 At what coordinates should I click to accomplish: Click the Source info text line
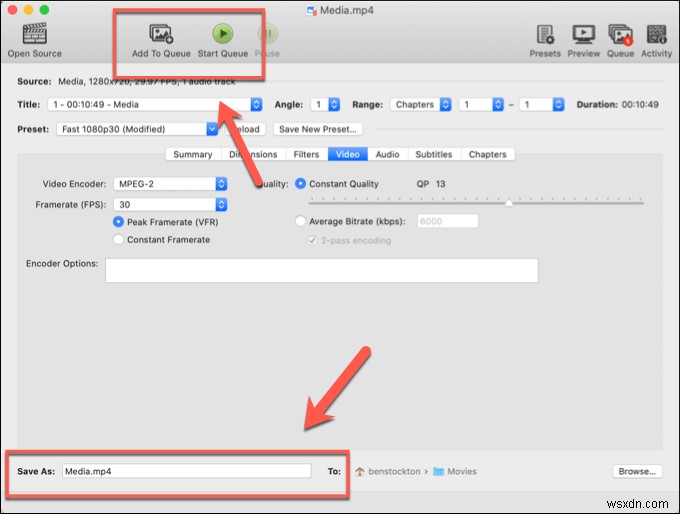(147, 82)
